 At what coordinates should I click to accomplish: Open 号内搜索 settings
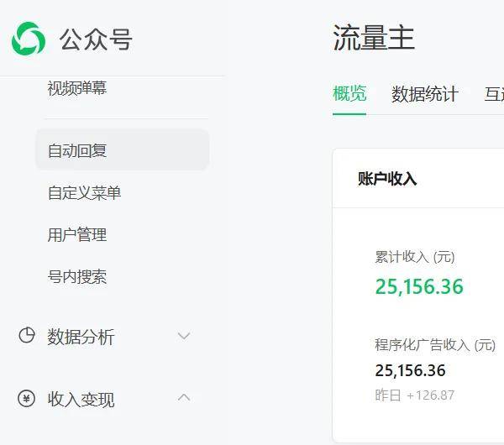[77, 277]
